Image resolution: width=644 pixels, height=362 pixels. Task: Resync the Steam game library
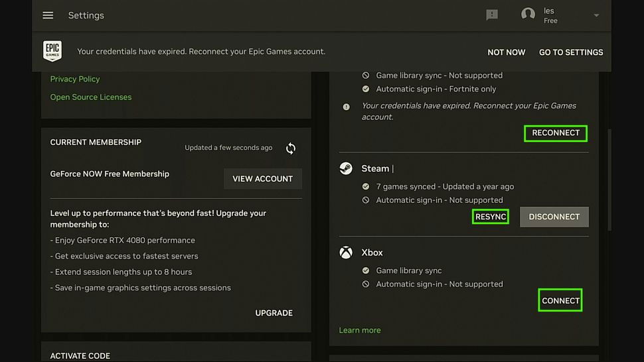491,217
